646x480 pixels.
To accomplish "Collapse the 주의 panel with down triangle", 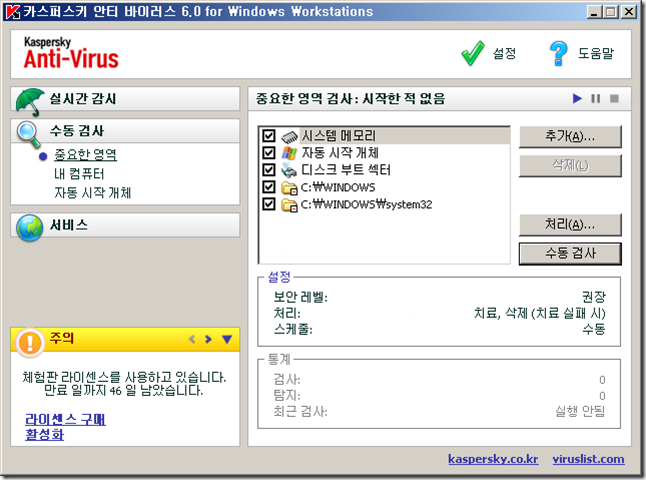I will click(227, 339).
